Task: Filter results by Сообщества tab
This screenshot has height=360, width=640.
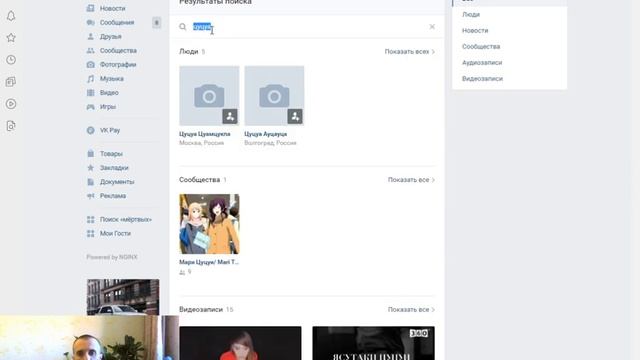Action: click(x=481, y=47)
